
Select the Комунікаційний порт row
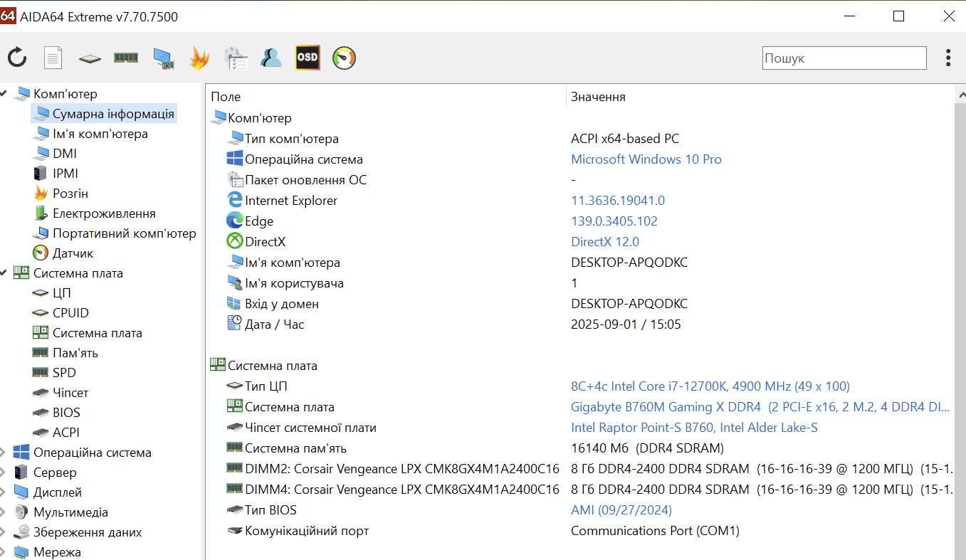point(580,531)
